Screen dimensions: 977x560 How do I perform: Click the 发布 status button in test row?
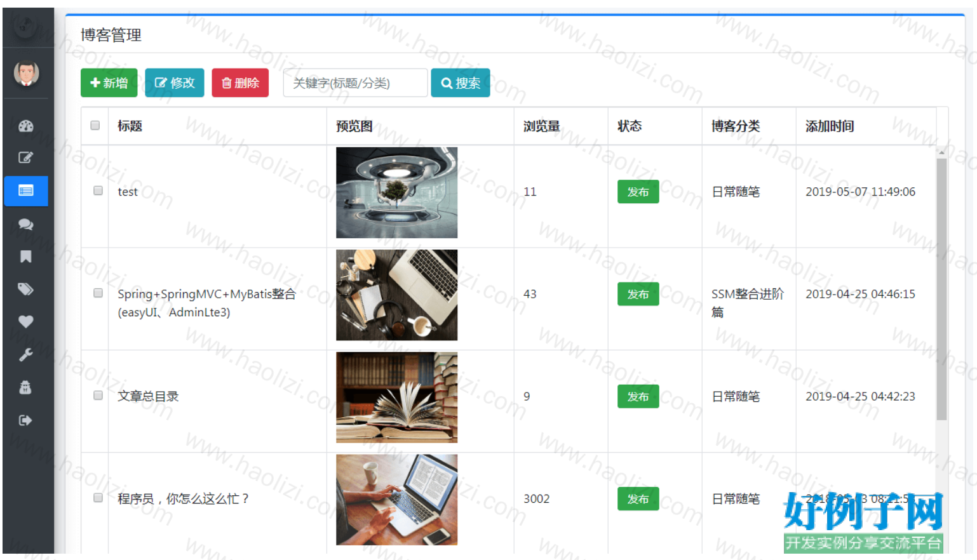638,192
